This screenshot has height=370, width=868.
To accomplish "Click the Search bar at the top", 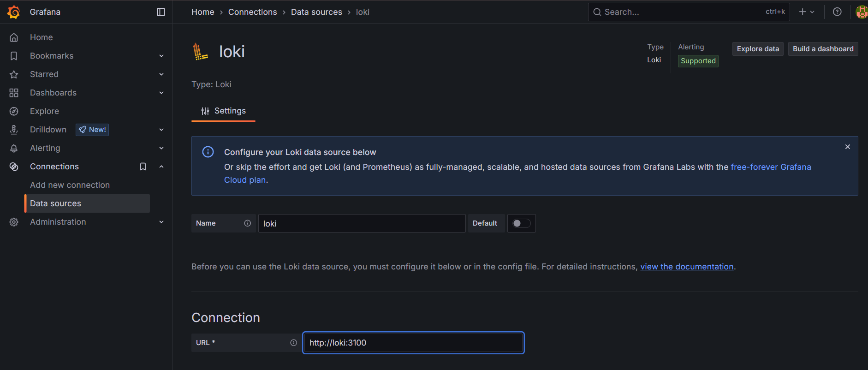I will [x=689, y=12].
